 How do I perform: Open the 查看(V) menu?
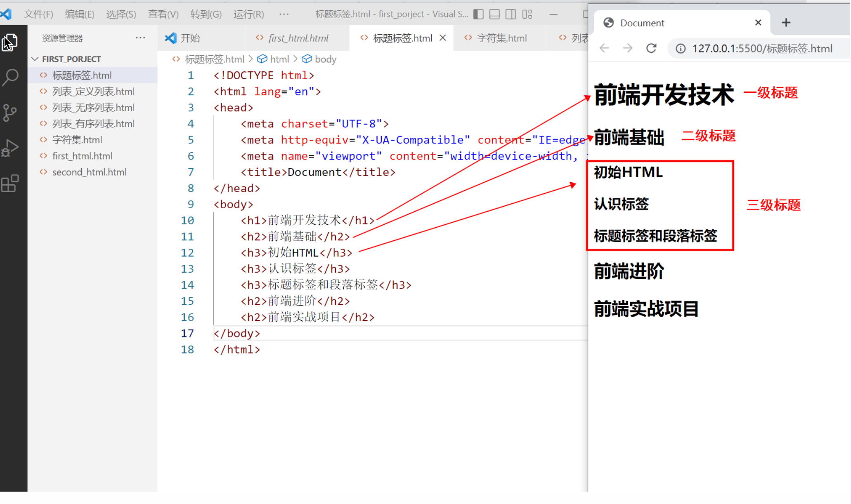click(x=163, y=14)
